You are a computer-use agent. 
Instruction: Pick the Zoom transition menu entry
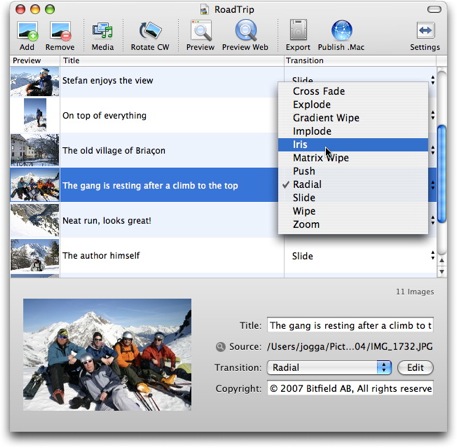tap(353, 225)
